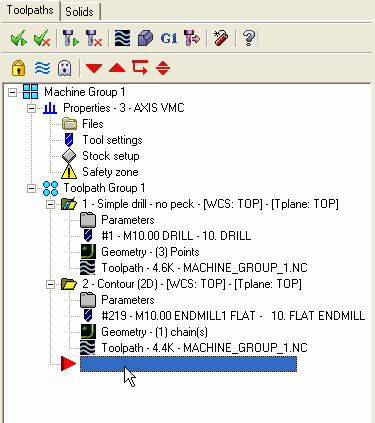The image size is (375, 423).
Task: Open Parameters of Contour (2D) operation
Action: coord(128,300)
